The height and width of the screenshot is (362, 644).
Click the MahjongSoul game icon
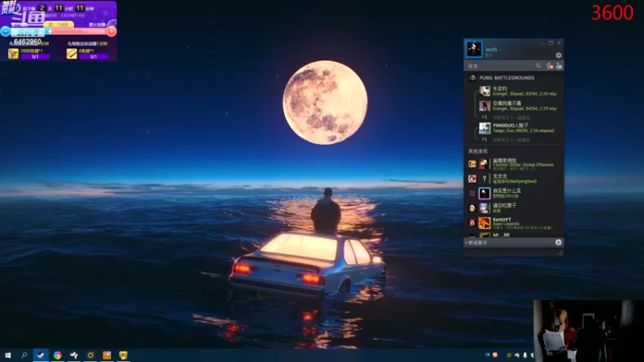pyautogui.click(x=472, y=179)
